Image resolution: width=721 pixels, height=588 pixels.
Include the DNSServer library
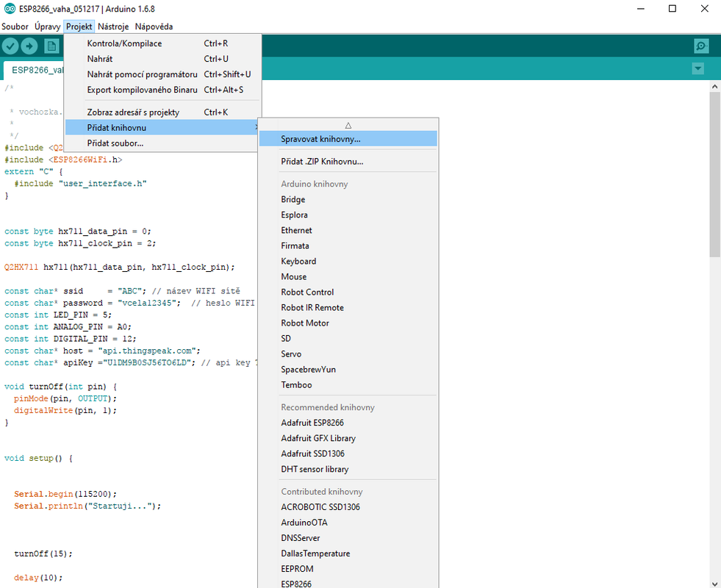[348, 538]
